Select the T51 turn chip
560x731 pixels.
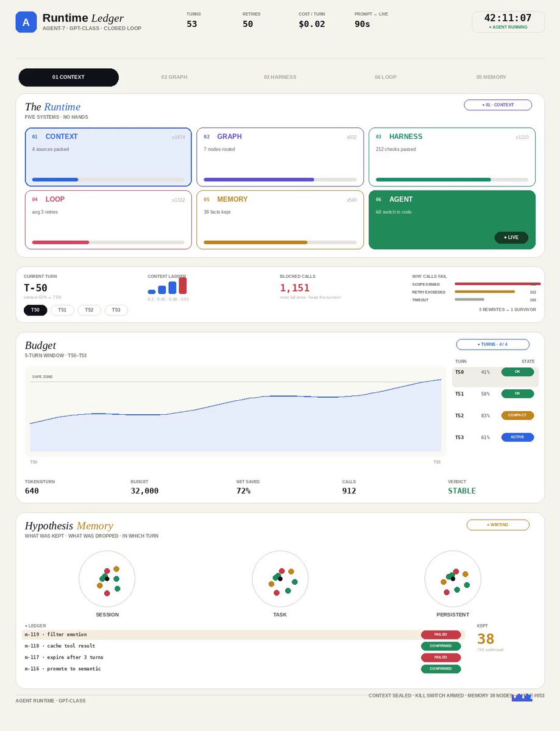coord(62,310)
